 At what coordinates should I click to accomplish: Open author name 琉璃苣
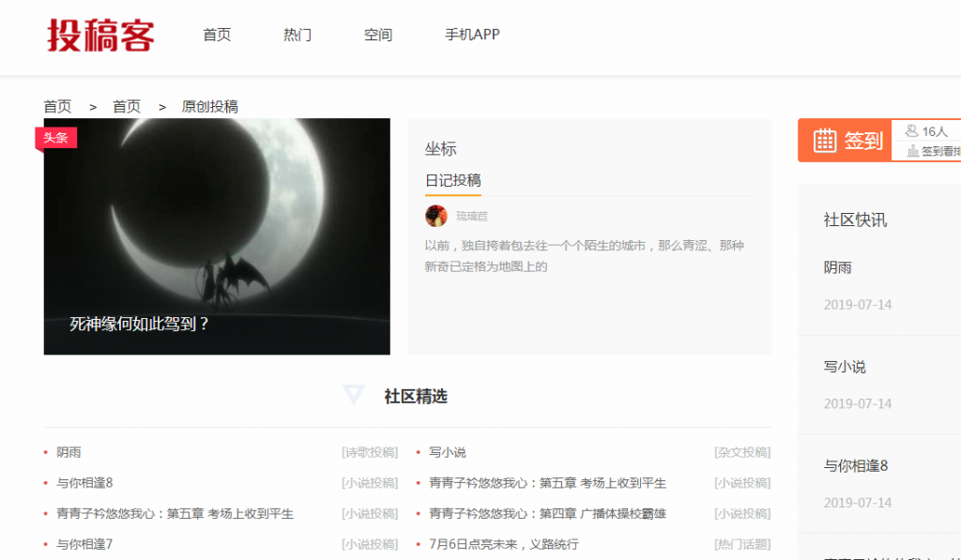pyautogui.click(x=472, y=217)
